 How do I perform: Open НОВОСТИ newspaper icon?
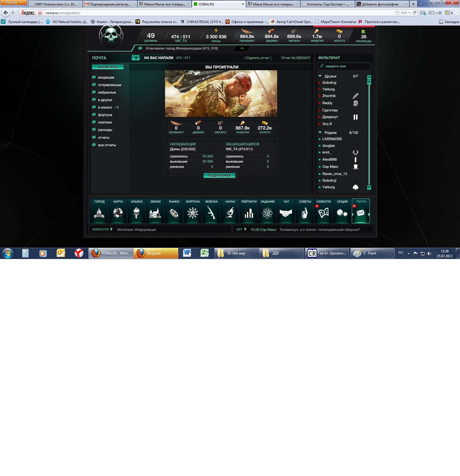[323, 213]
